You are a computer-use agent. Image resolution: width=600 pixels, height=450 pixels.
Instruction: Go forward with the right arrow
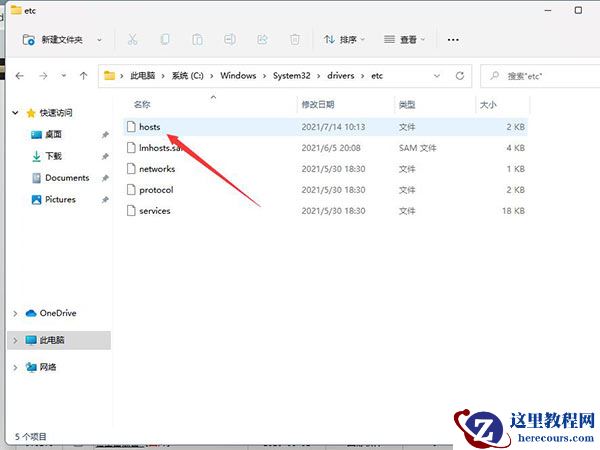coord(43,76)
